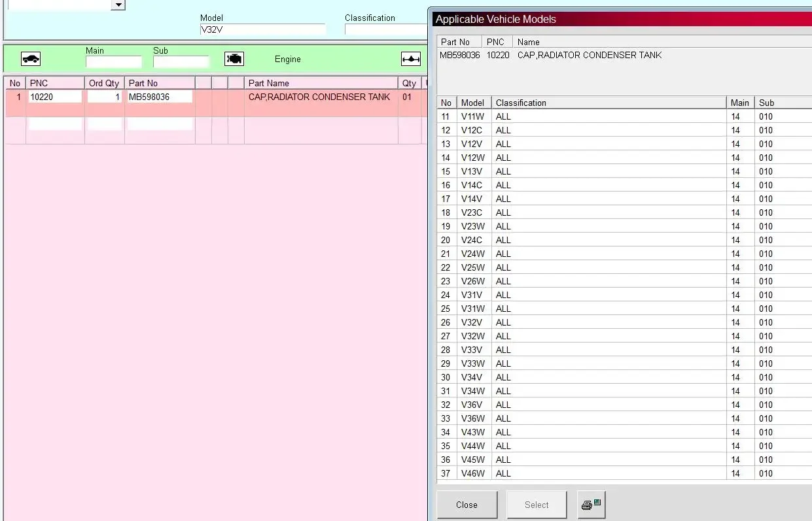
Task: Click the Sub value 010 in the V33W row
Action: click(x=766, y=363)
